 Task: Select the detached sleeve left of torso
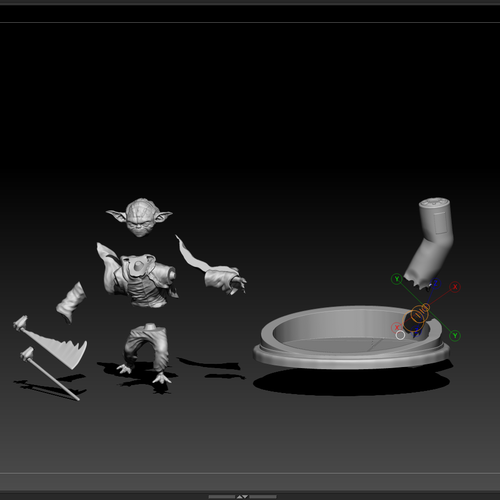(x=71, y=302)
